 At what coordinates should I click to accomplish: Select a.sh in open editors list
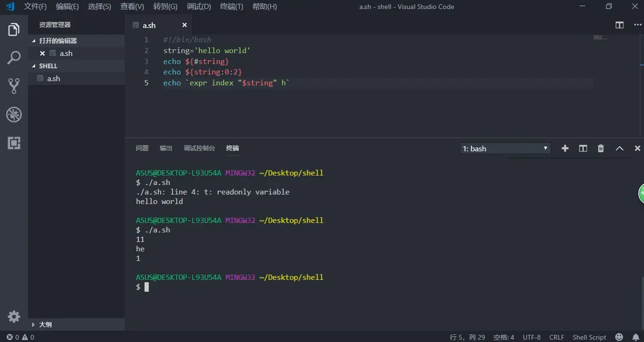[x=77, y=53]
